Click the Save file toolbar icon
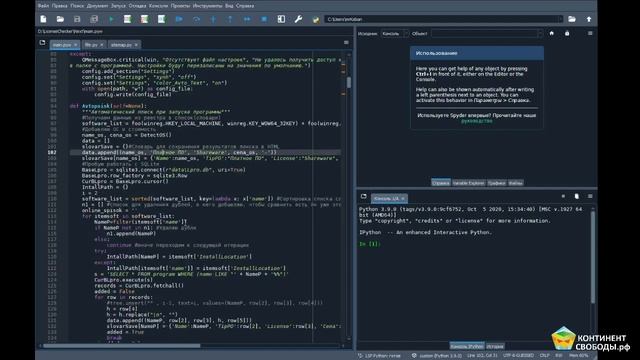Screen dimensions: 640x360 click(77, 19)
